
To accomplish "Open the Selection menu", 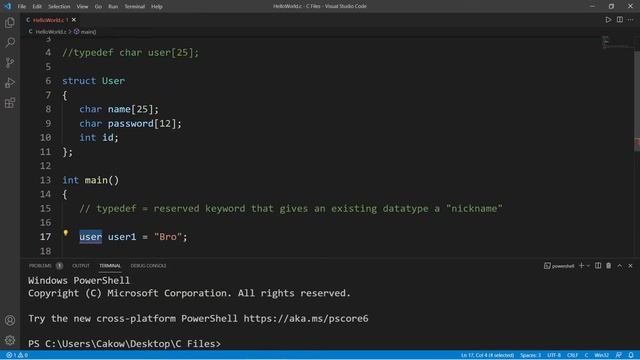I will [59, 6].
